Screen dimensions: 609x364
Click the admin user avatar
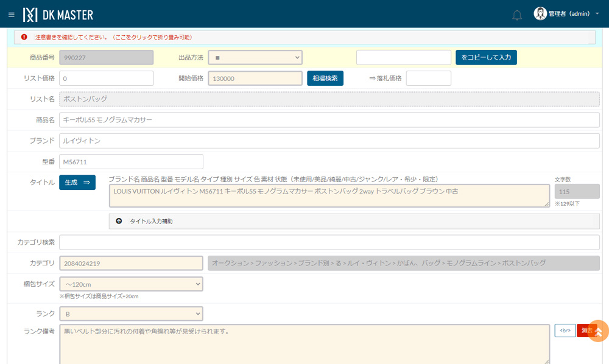click(x=540, y=13)
